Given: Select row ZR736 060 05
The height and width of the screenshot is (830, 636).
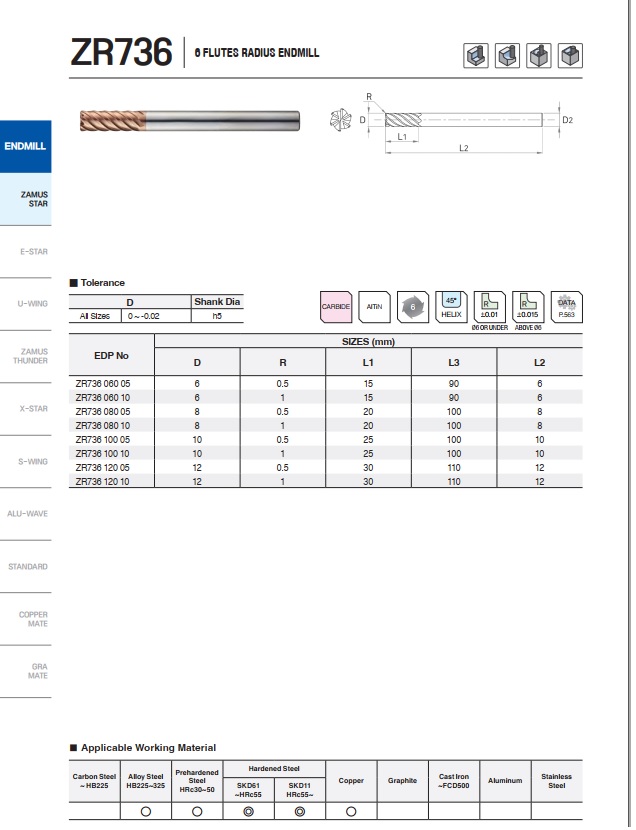Looking at the screenshot, I should coord(325,383).
